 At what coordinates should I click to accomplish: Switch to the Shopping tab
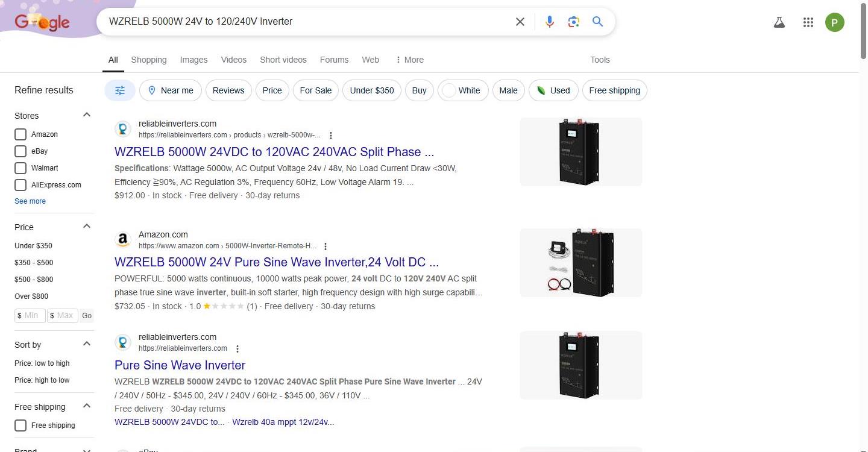(x=148, y=60)
